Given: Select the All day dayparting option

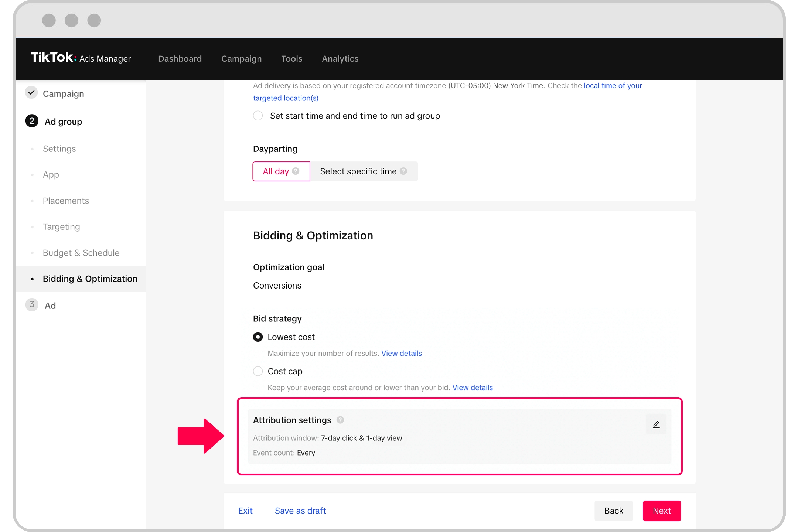Looking at the screenshot, I should [280, 171].
